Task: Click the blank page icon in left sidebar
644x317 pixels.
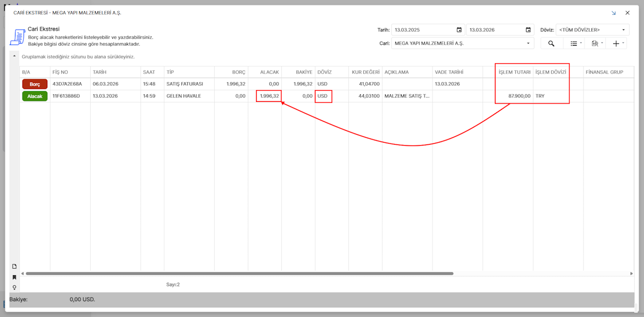Action: coord(14,267)
